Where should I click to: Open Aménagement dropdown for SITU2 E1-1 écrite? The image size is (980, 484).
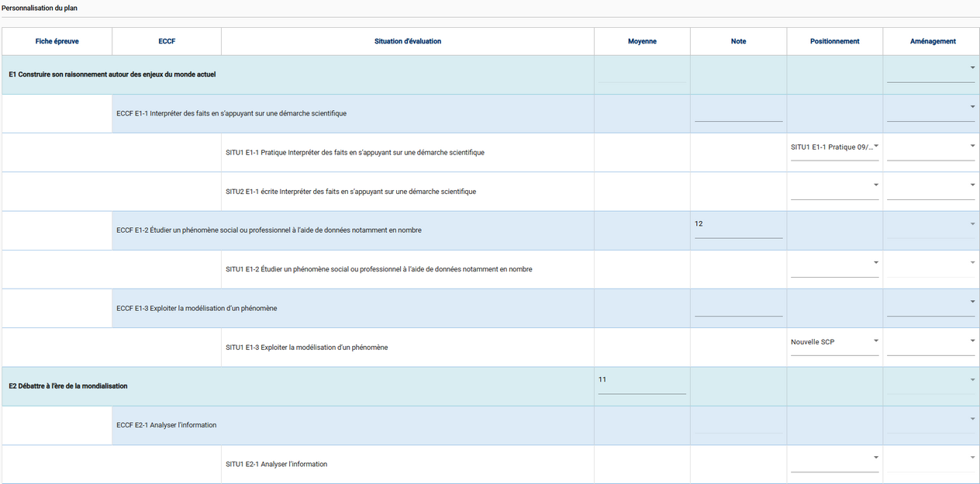pyautogui.click(x=930, y=187)
